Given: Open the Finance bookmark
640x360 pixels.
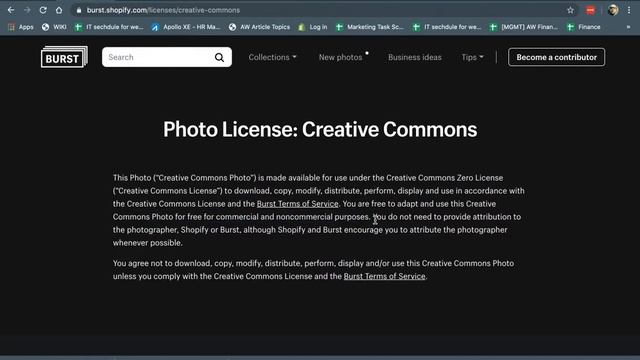Looking at the screenshot, I should [584, 27].
